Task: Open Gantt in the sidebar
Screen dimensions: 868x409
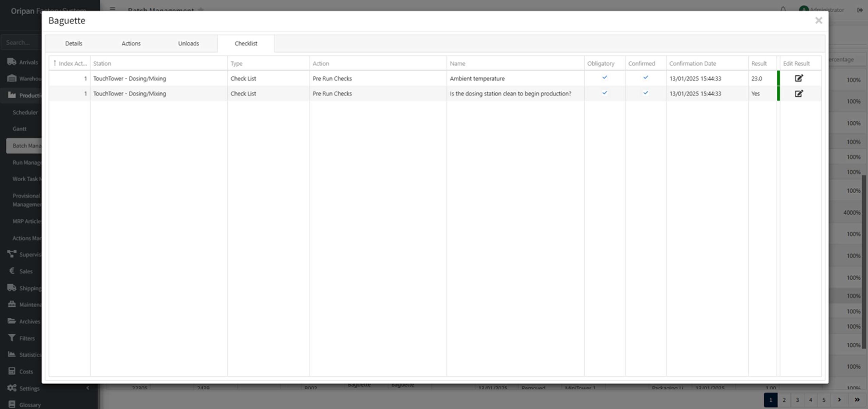Action: pyautogui.click(x=19, y=129)
